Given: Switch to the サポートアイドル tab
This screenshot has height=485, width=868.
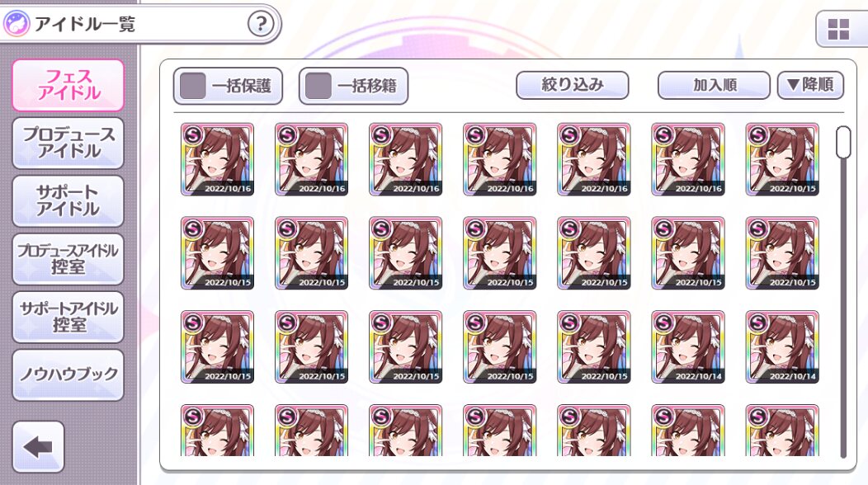Looking at the screenshot, I should click(x=68, y=201).
